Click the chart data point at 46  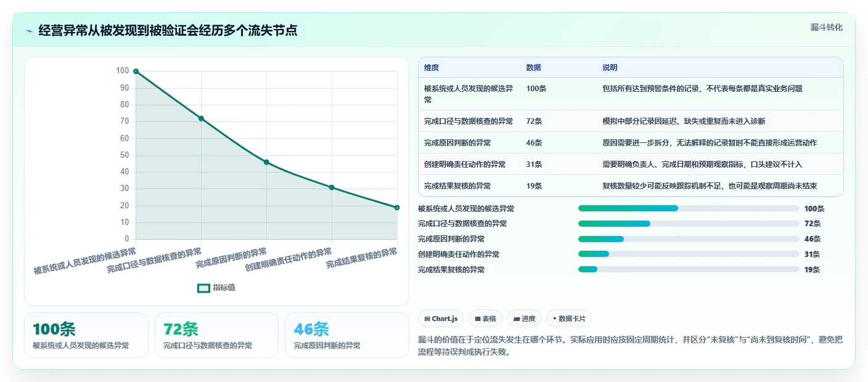(266, 162)
